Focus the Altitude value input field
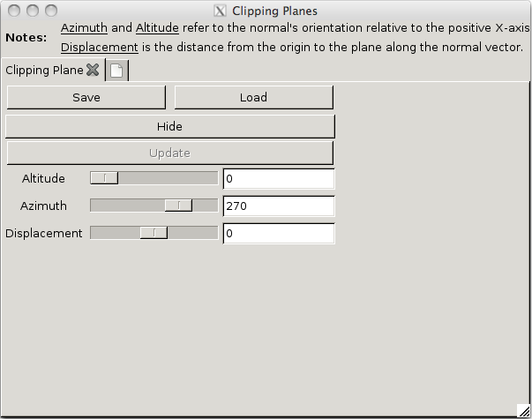 [x=278, y=179]
